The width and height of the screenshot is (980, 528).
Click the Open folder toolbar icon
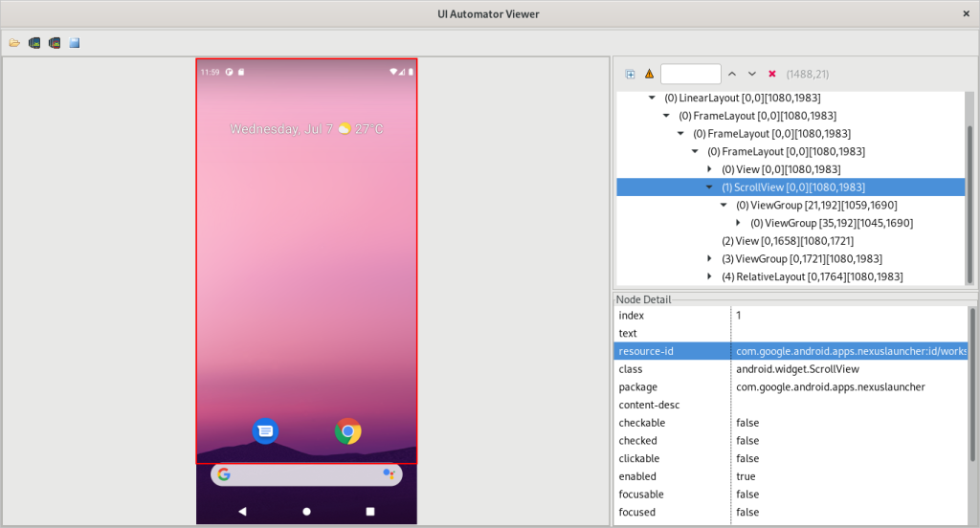(x=14, y=43)
